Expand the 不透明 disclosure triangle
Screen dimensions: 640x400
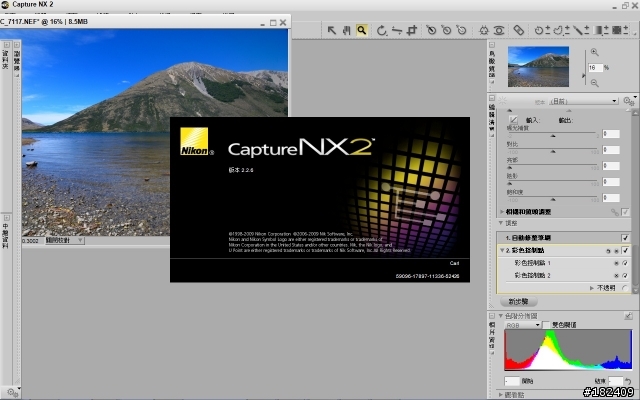[x=592, y=288]
